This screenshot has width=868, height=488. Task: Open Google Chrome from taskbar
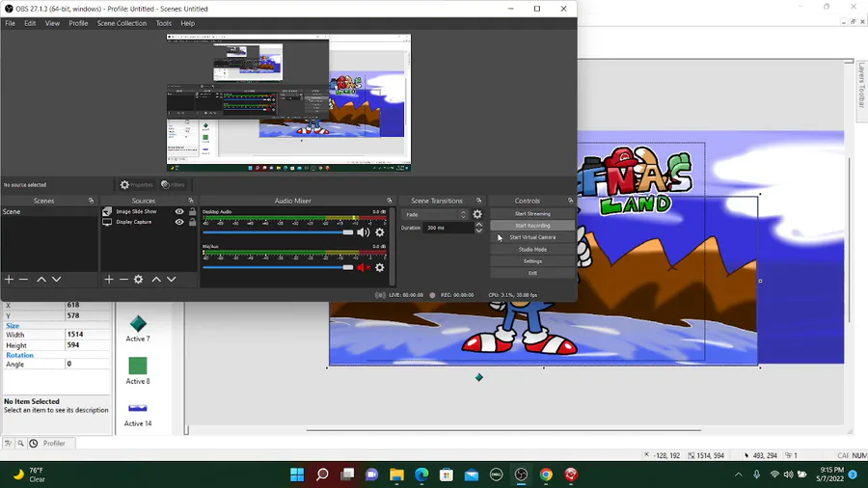point(547,474)
